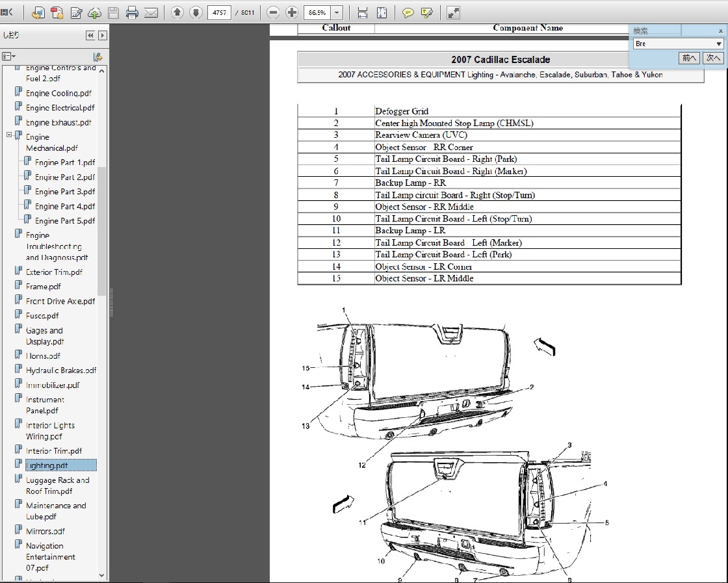
Task: Open the Fuses.pdf bookmark
Action: point(42,316)
